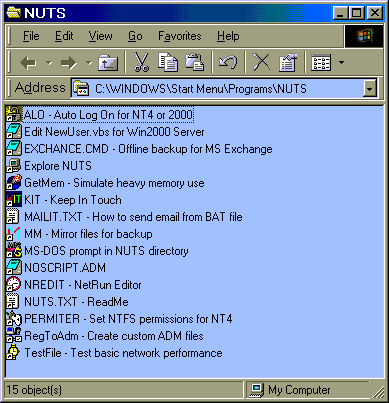Open the Back history dropdown arrow

(x=49, y=62)
